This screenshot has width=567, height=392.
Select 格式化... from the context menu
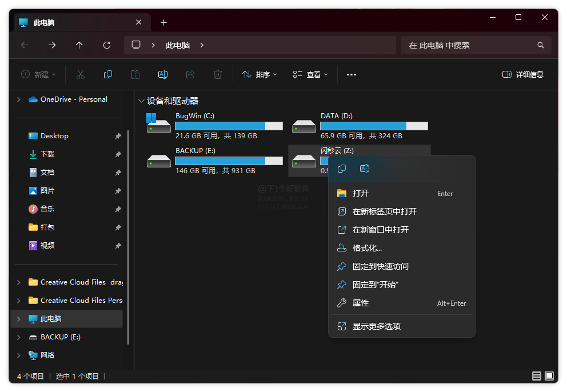click(x=367, y=248)
